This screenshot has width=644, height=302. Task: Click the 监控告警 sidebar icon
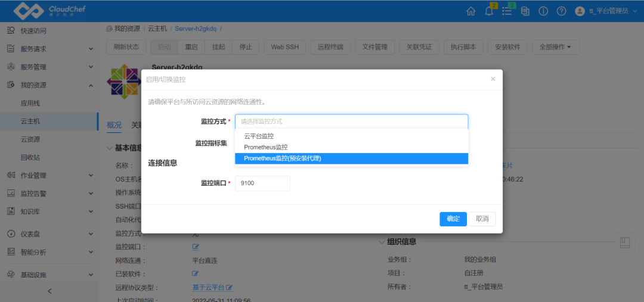(x=11, y=193)
